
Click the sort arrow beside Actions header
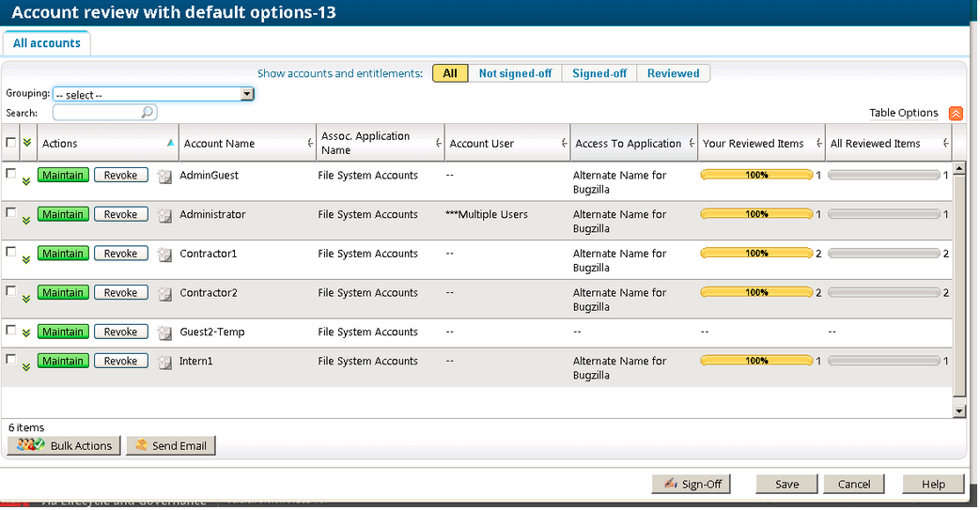170,144
